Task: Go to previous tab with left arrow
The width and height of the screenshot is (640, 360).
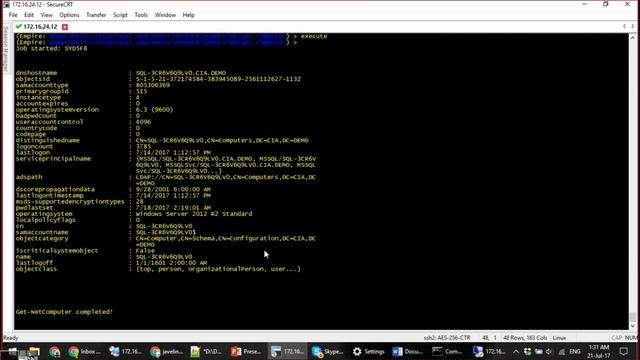Action: 624,27
